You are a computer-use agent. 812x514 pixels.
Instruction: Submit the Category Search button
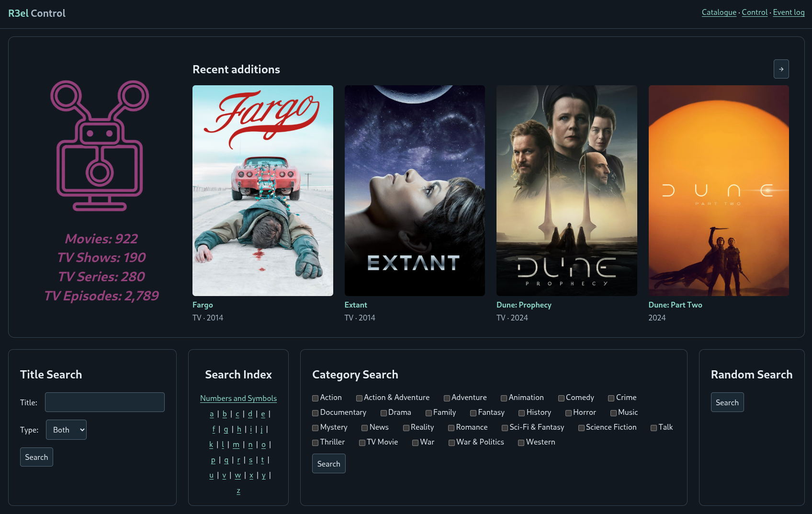tap(329, 464)
